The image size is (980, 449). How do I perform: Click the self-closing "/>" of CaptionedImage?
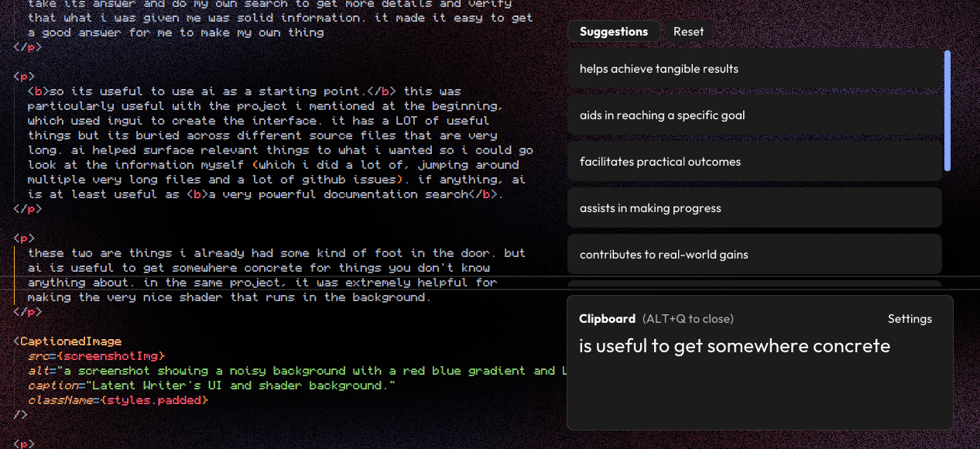click(x=20, y=415)
